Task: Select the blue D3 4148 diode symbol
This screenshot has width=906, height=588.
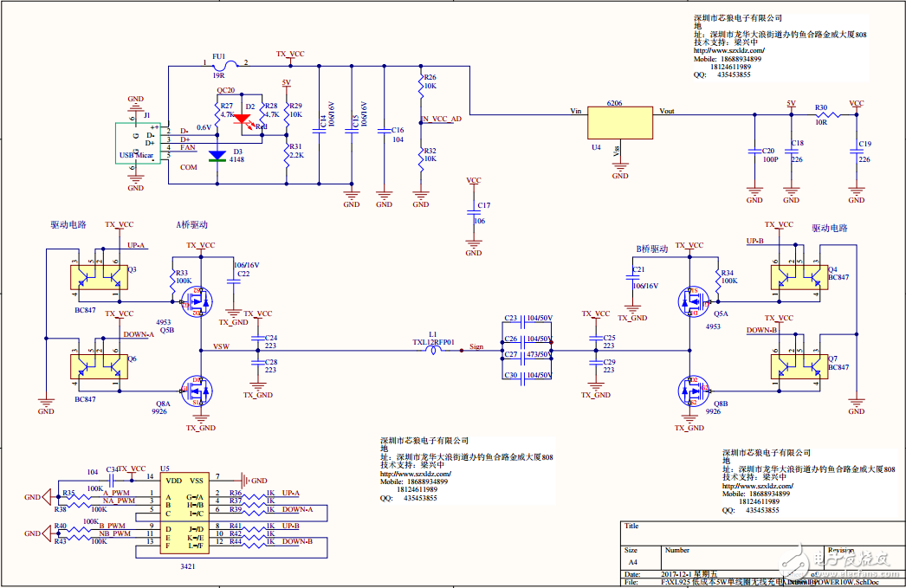Action: click(x=217, y=156)
